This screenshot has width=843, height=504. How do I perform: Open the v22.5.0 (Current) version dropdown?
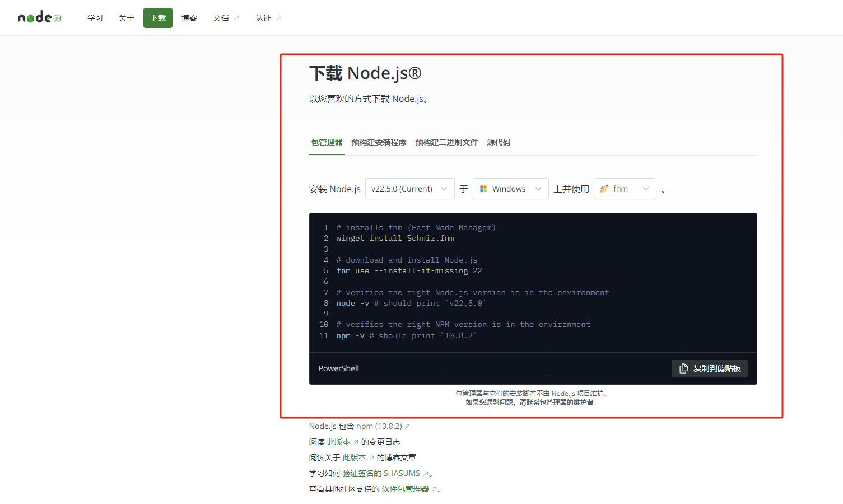[x=410, y=189]
